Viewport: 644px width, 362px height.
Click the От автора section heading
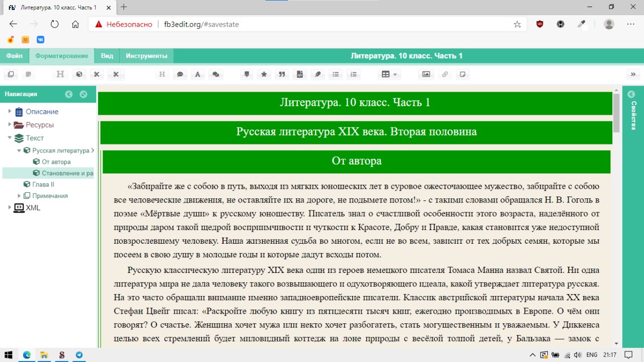click(x=356, y=161)
